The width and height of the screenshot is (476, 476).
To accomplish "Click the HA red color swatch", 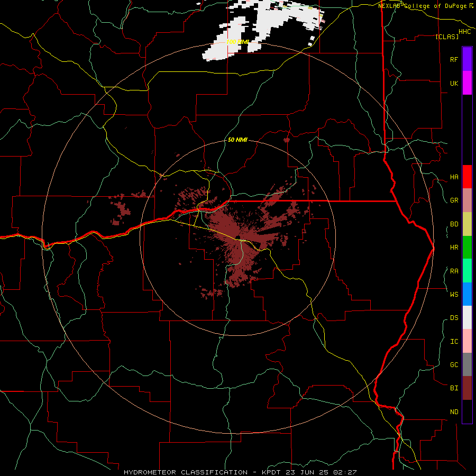I will [x=467, y=177].
